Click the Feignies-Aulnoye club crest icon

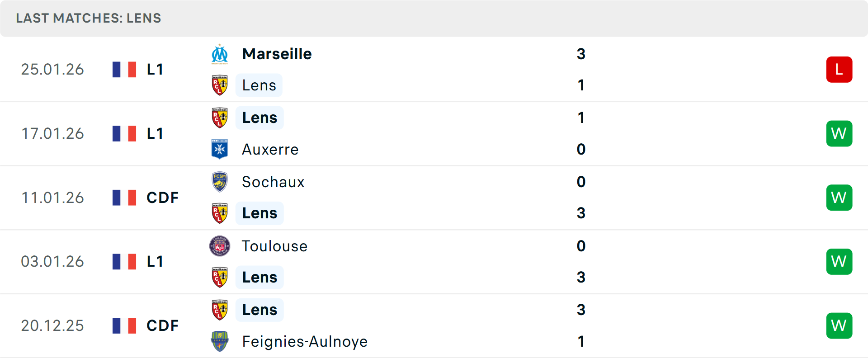220,341
